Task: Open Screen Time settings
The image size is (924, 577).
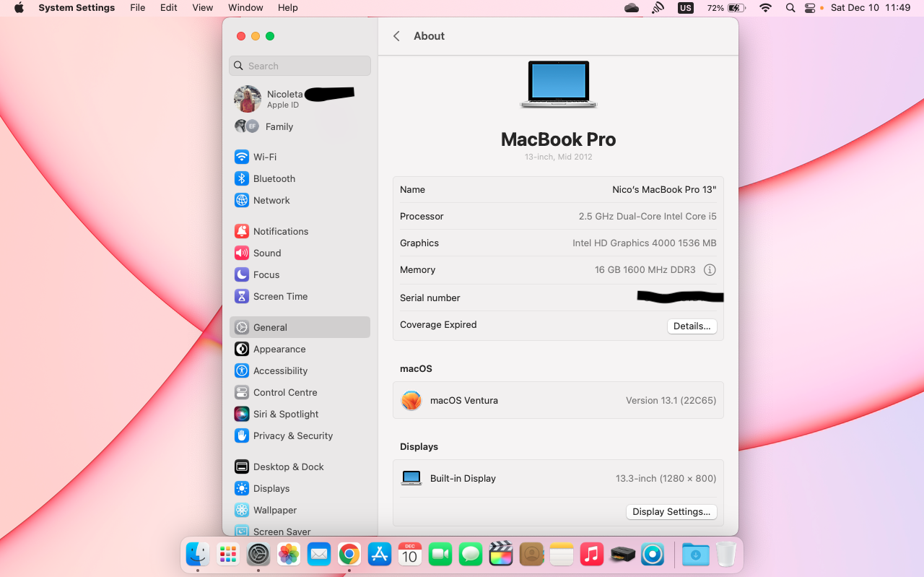Action: [x=300, y=296]
